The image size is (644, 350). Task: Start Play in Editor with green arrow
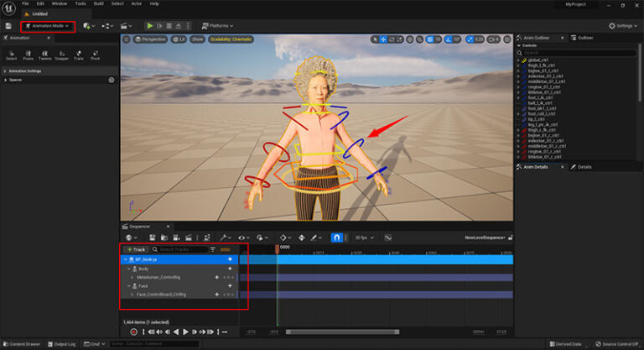pyautogui.click(x=150, y=26)
